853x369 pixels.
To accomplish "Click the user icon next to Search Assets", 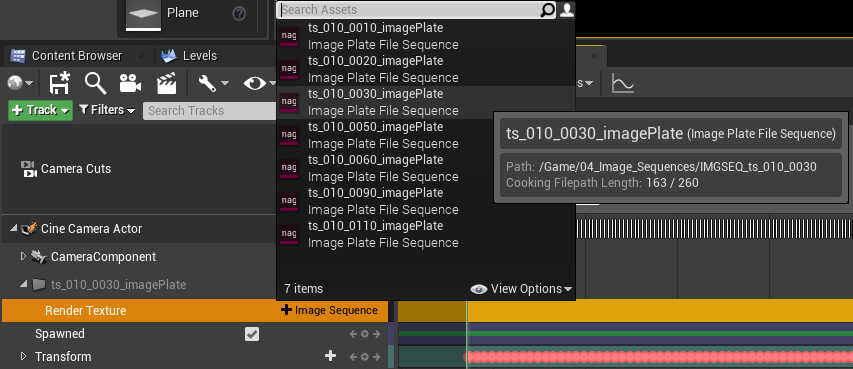I will pos(566,10).
